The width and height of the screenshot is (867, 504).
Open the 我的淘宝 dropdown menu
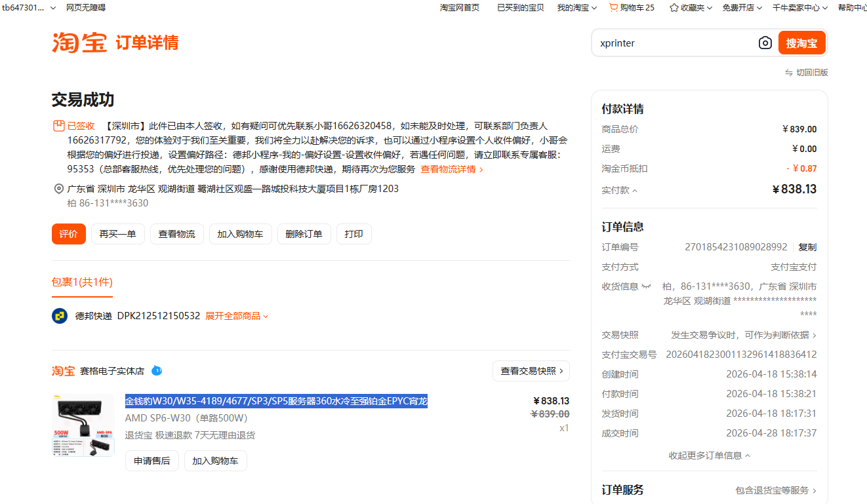tap(576, 8)
